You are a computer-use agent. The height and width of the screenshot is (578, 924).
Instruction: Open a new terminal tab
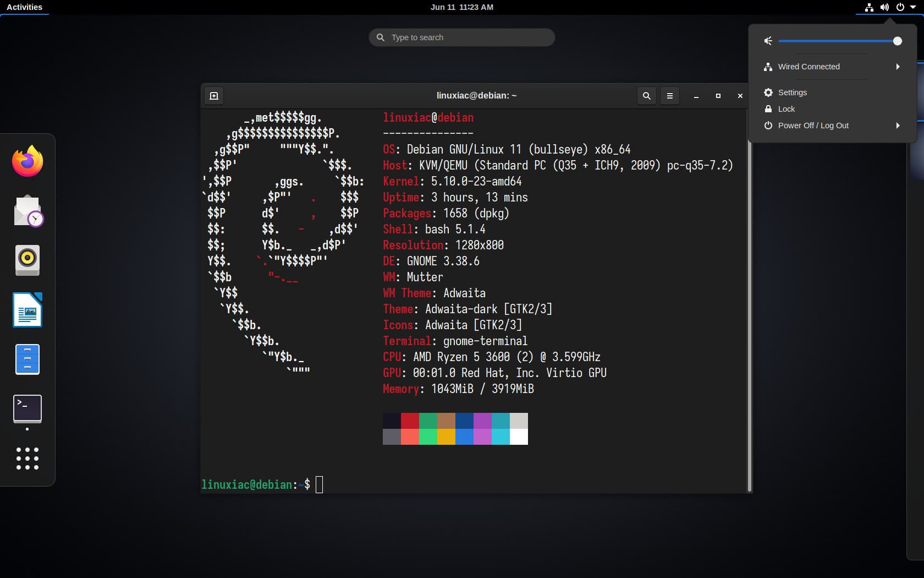tap(214, 95)
